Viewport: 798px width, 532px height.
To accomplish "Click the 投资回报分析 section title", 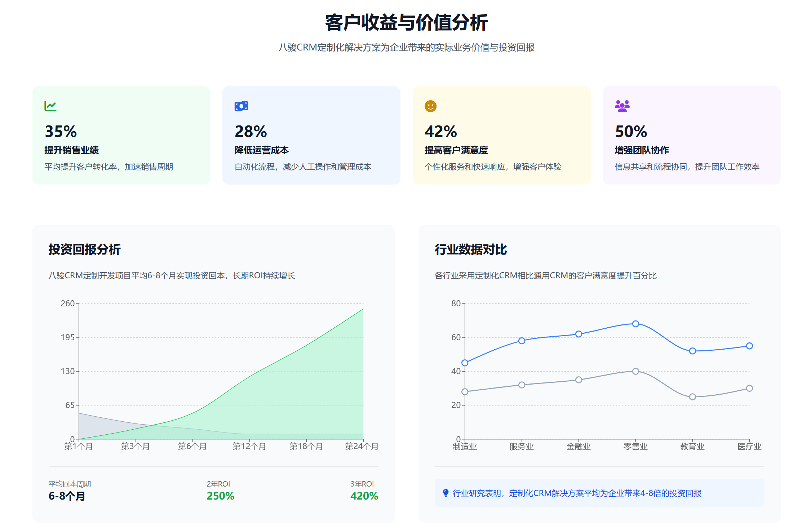I will [84, 249].
